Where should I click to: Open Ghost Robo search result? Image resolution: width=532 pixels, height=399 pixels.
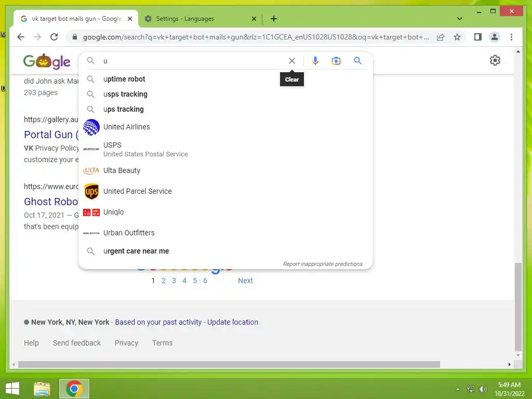[51, 202]
